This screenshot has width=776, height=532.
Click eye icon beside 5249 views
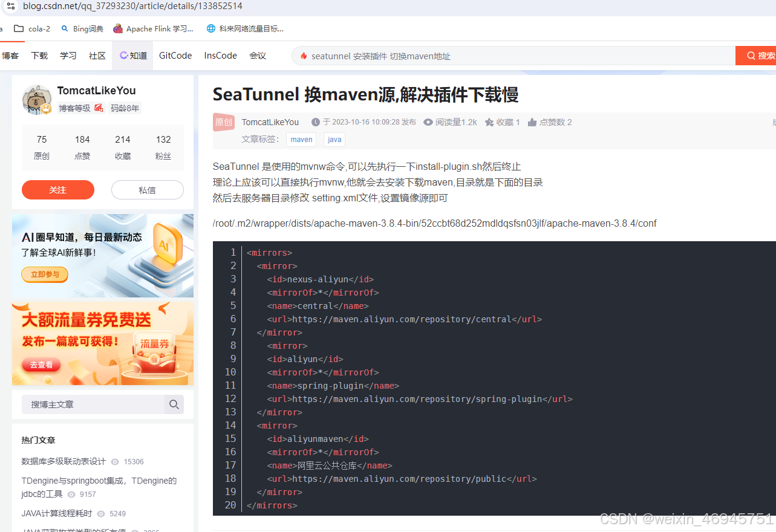point(101,514)
